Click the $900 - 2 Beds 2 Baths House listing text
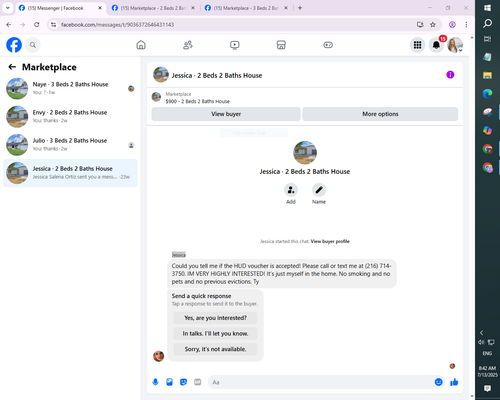Screen dimensions: 500x400 coord(198,101)
